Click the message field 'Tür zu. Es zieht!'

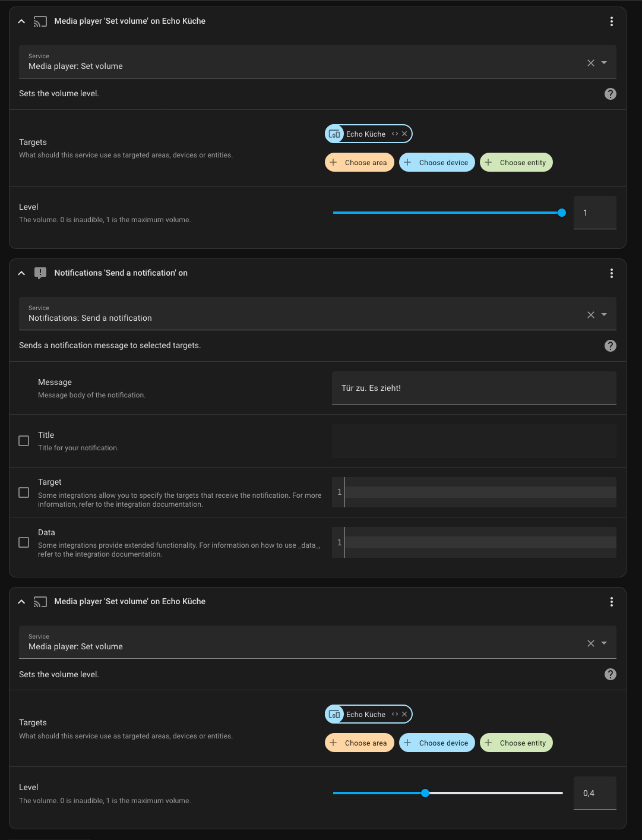pos(473,388)
